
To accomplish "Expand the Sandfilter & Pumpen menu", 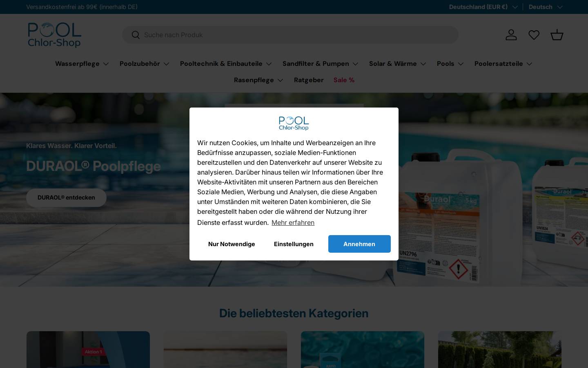I will click(320, 64).
